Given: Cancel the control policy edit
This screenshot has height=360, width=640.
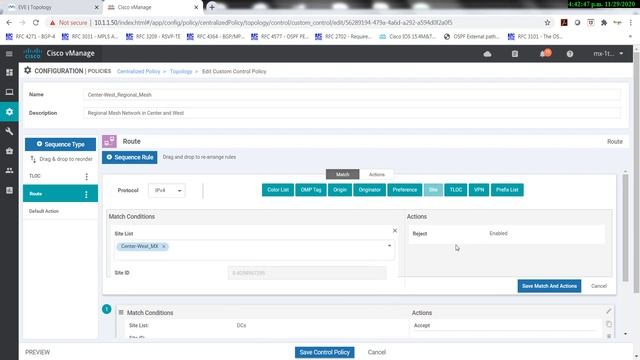Looking at the screenshot, I should pos(376,352).
